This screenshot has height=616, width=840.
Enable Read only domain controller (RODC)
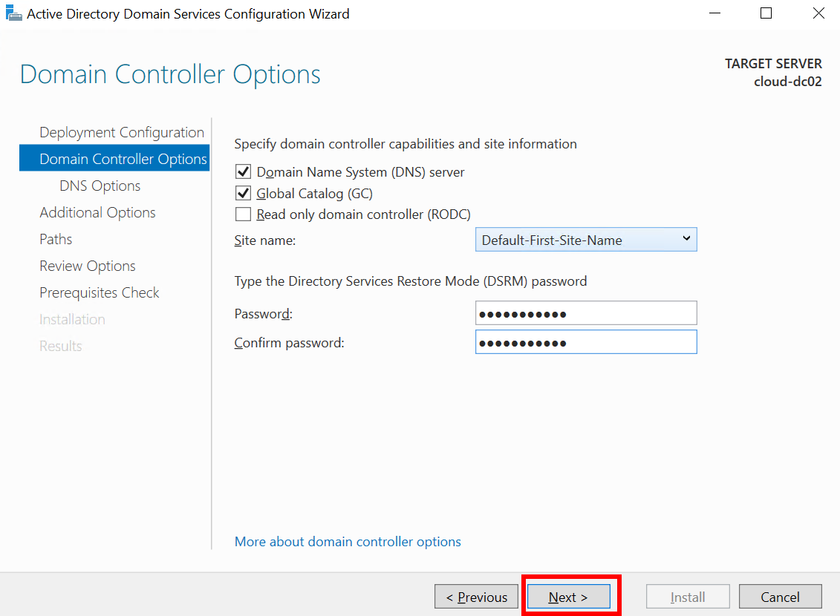click(243, 214)
